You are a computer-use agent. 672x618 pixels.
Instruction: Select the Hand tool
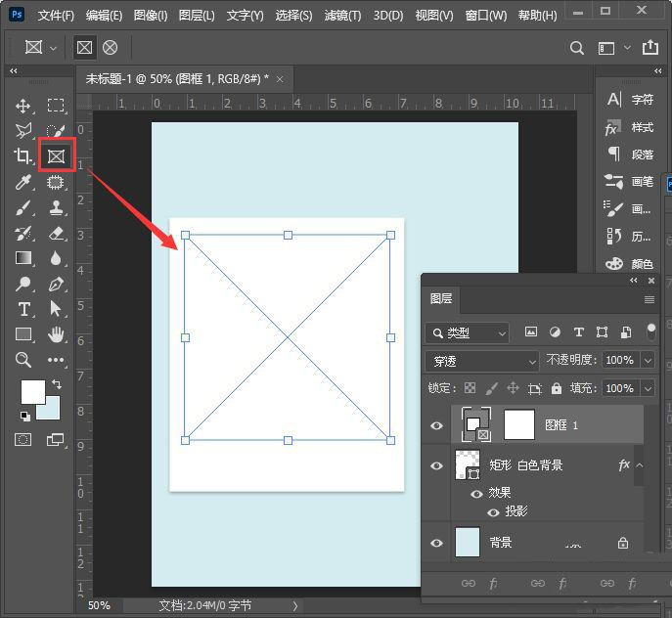pos(57,334)
